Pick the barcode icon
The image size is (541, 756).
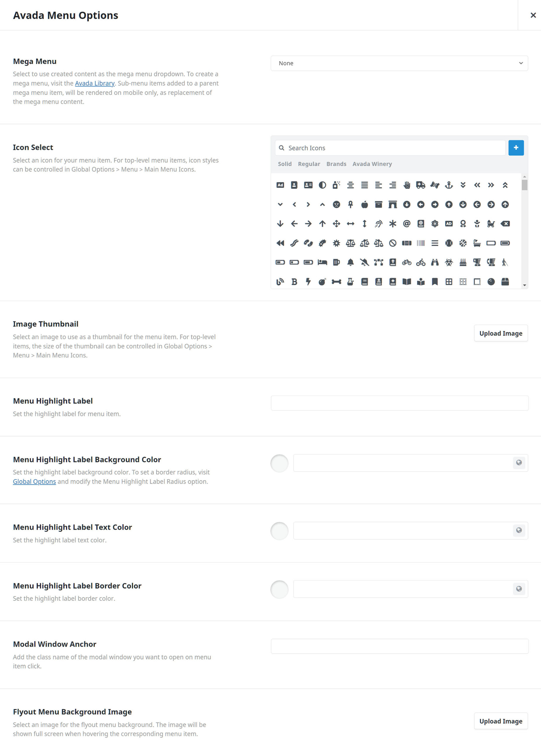[x=421, y=243]
